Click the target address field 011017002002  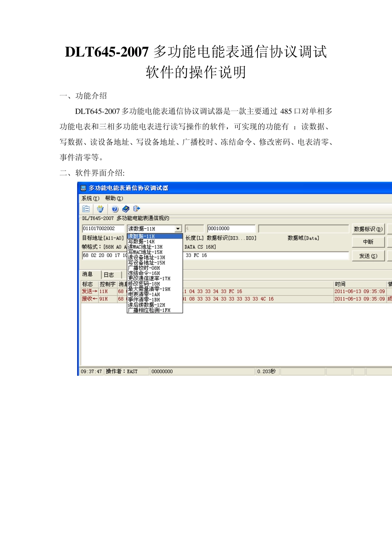103,228
